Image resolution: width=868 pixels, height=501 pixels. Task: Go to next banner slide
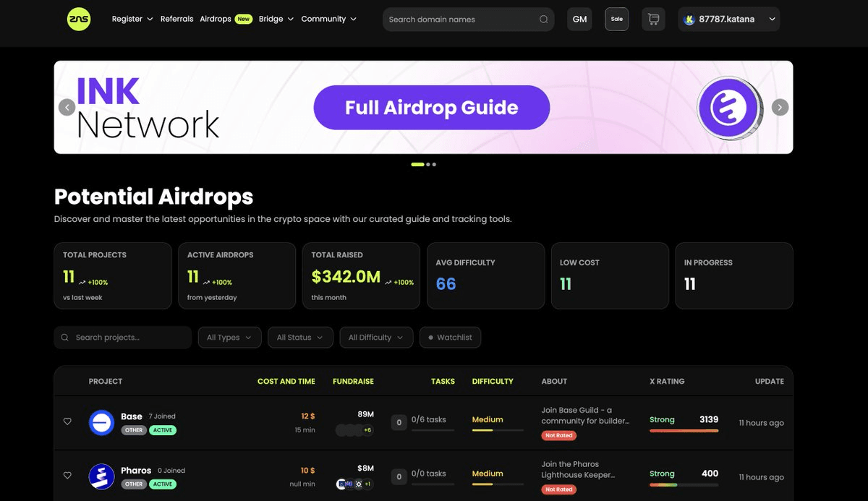pos(780,108)
